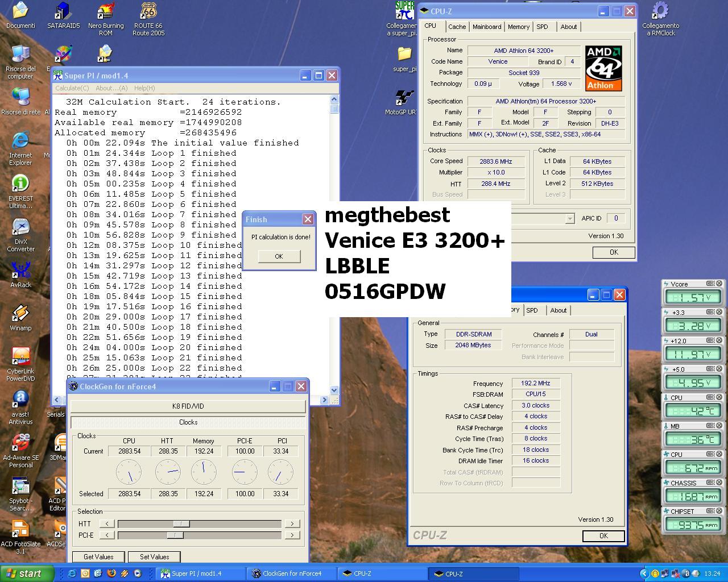Open the DivX Converter desktop icon
Image resolution: width=728 pixels, height=582 pixels.
coord(20,235)
